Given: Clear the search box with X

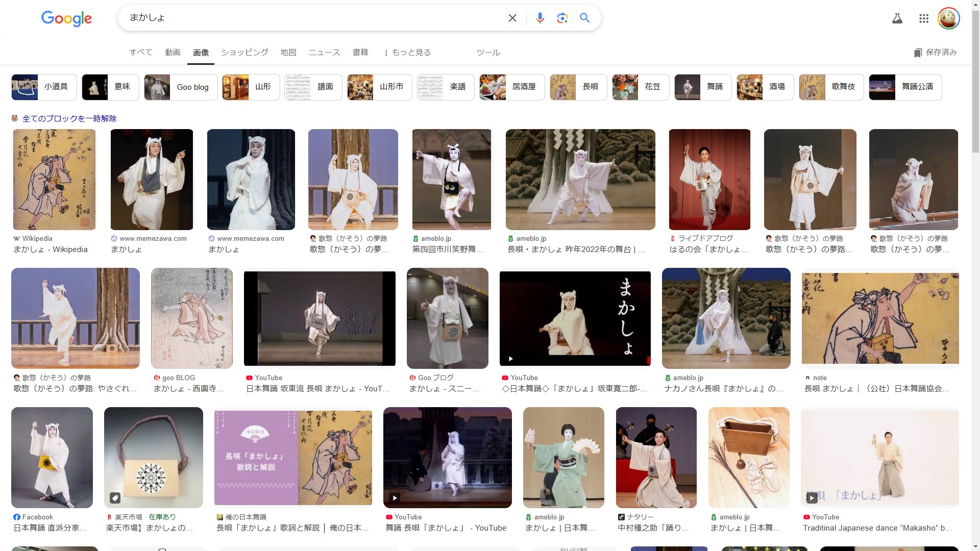Looking at the screenshot, I should click(512, 18).
